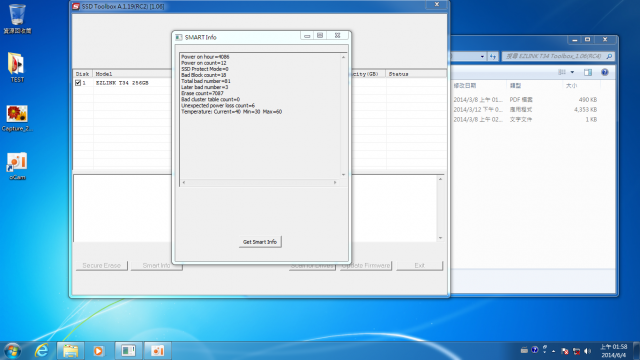This screenshot has height=360, width=640.
Task: Close the SMART Info dialog
Action: pyautogui.click(x=338, y=36)
